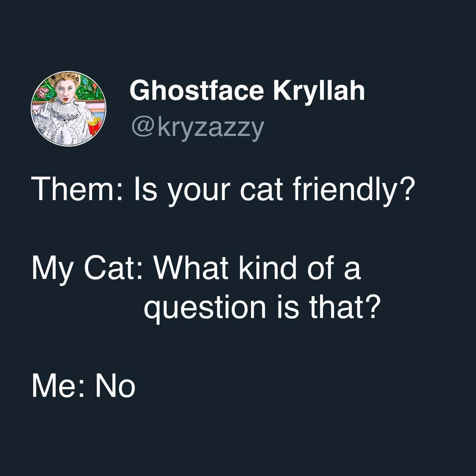The height and width of the screenshot is (476, 476).
Task: Click the word "question" in the tweet
Action: pyautogui.click(x=205, y=307)
